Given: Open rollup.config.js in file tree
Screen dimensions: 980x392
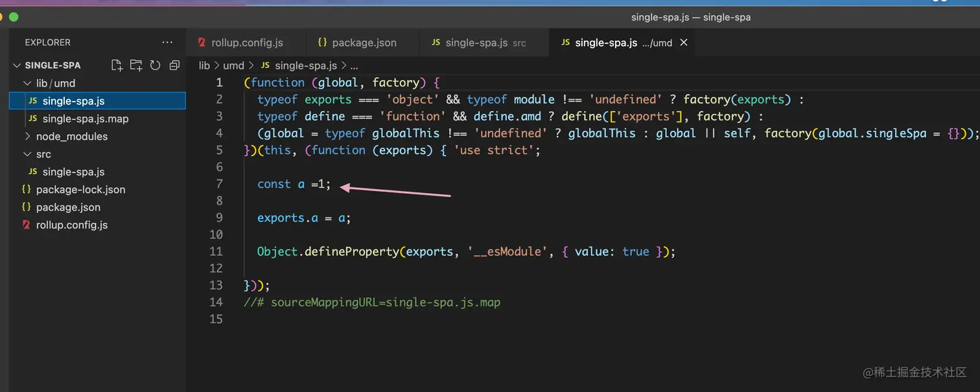Looking at the screenshot, I should (97, 225).
